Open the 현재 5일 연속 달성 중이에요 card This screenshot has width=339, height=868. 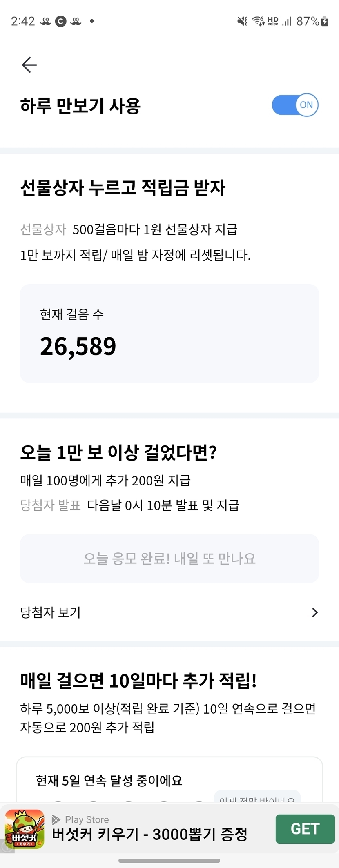[169, 779]
